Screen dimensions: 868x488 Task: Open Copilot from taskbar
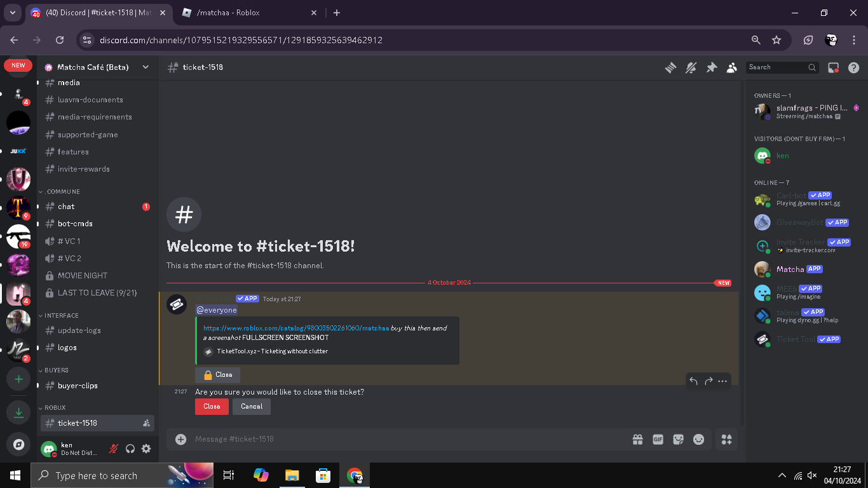click(x=261, y=475)
